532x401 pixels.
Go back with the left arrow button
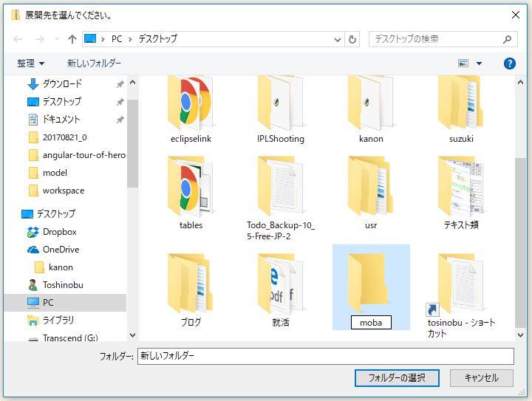(18, 39)
